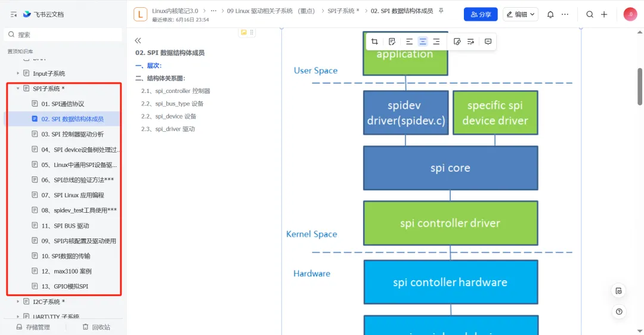Click the pin icon beside document title
This screenshot has height=335, width=644.
[441, 11]
